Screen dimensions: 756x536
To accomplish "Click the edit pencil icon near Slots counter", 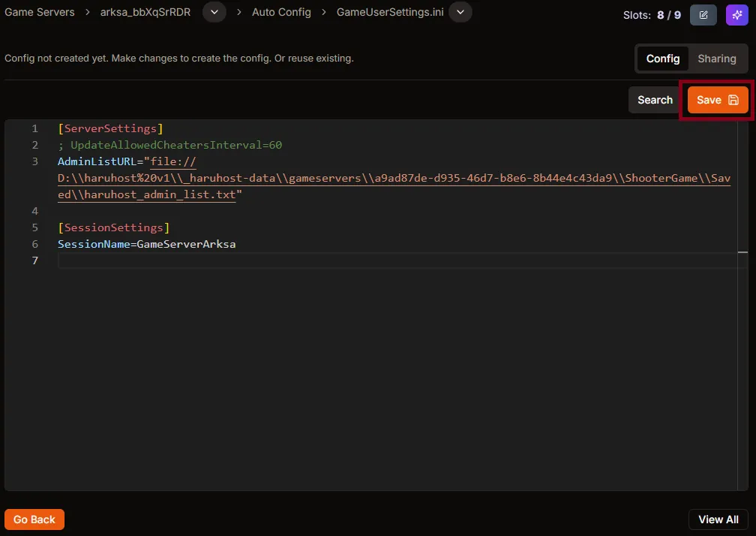I will click(x=703, y=15).
